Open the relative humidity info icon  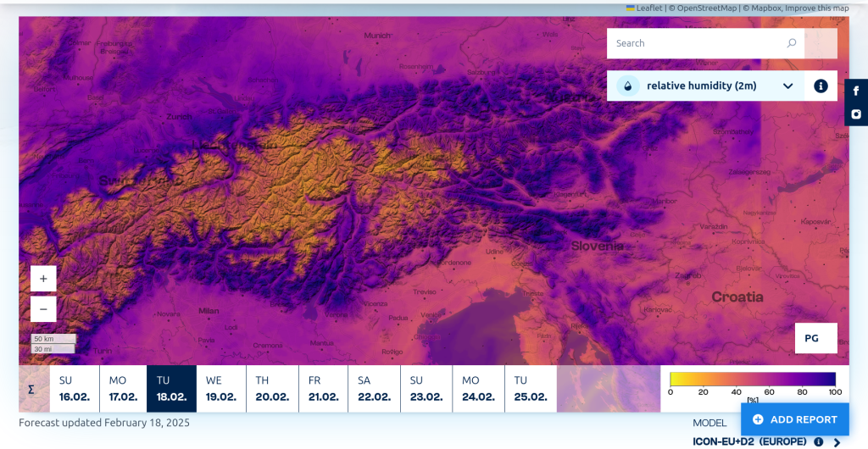point(821,86)
